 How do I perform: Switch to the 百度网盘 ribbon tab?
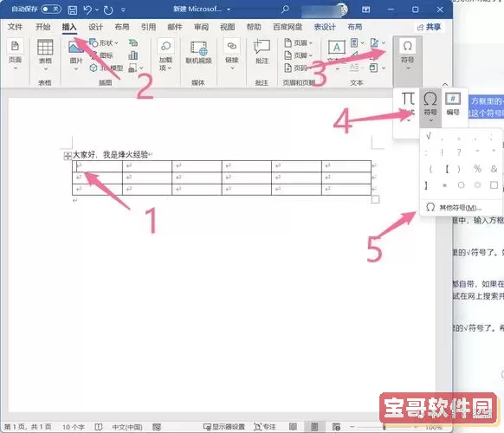coord(288,27)
